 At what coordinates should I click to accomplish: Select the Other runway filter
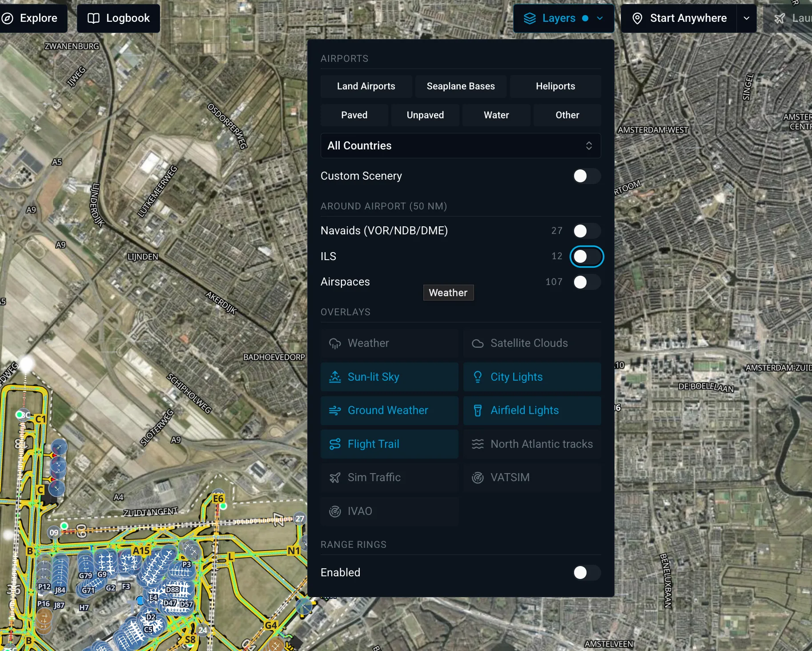click(x=567, y=115)
